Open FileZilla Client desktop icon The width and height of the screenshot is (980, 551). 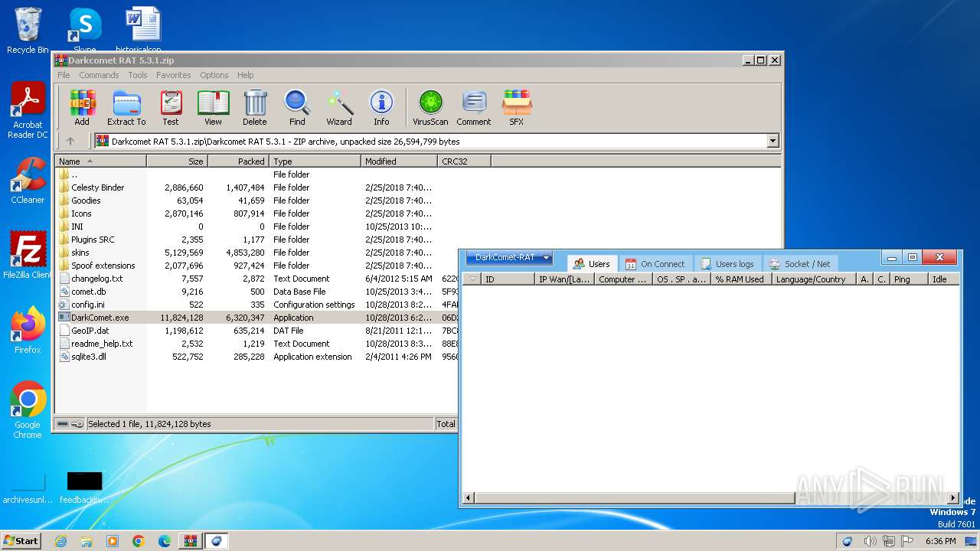28,256
